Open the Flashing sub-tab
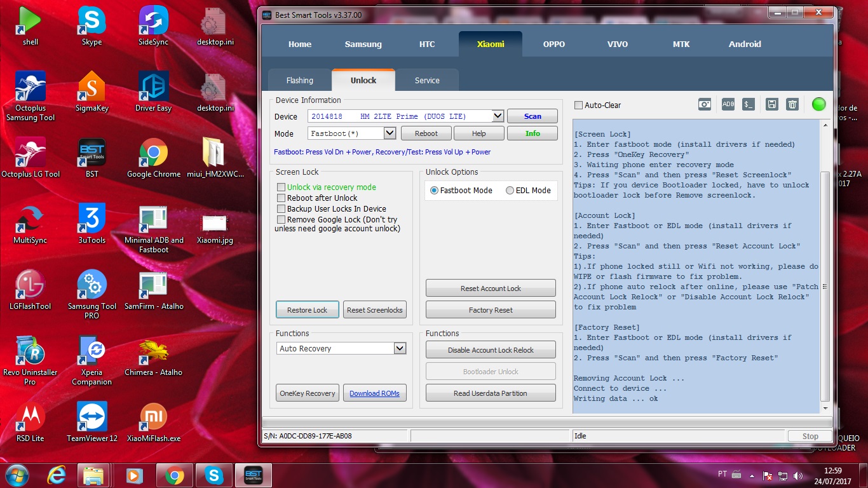Screen dimensions: 868x488 point(300,81)
